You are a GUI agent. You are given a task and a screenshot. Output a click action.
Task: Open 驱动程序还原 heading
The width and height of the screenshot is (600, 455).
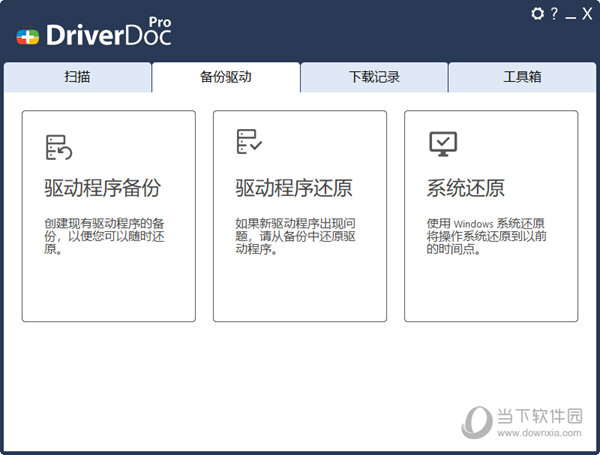[293, 188]
